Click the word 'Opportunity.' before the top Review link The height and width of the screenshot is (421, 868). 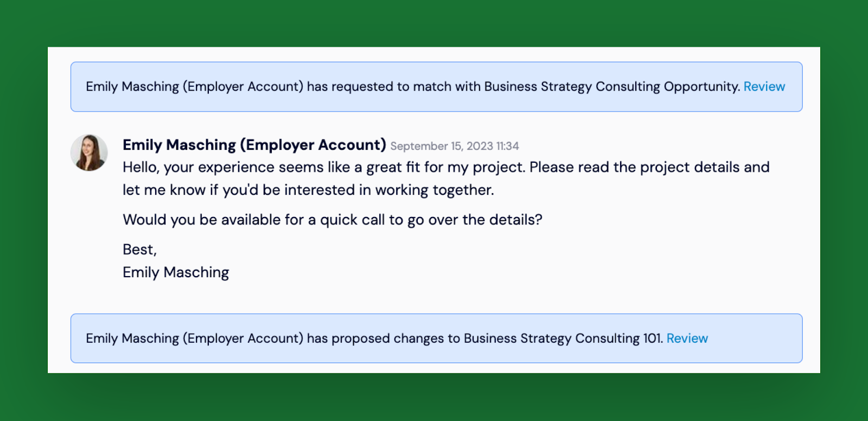(x=702, y=87)
